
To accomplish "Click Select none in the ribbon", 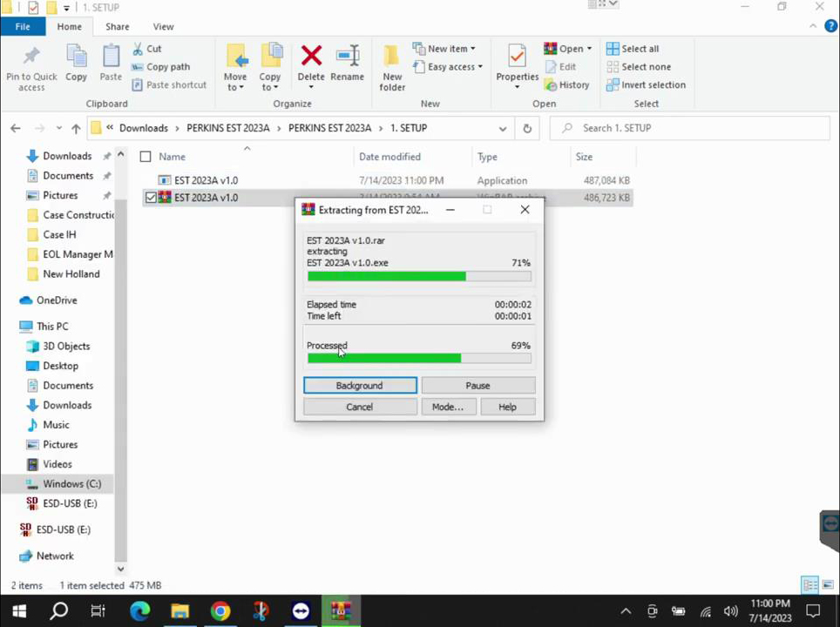I will click(639, 67).
